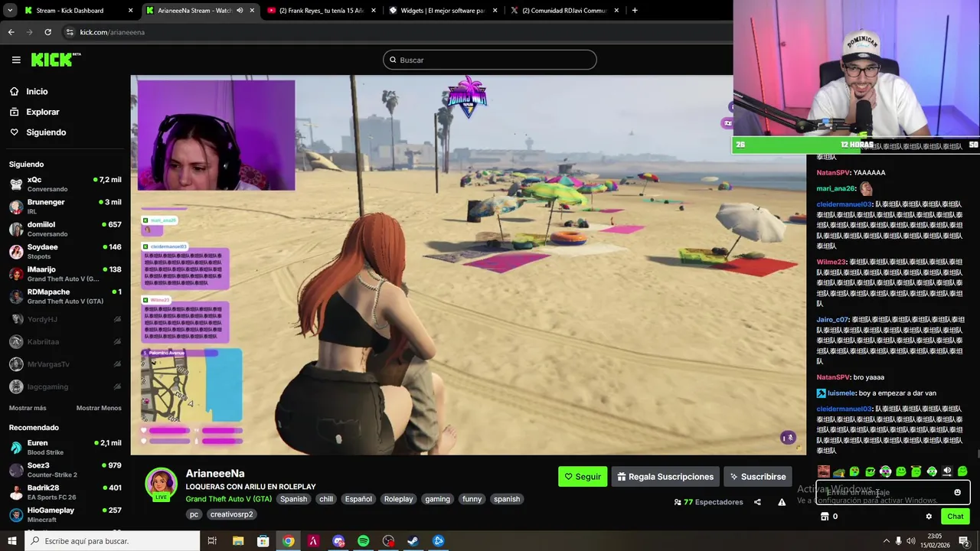Click the Suscribirse button
This screenshot has height=551, width=980.
758,477
